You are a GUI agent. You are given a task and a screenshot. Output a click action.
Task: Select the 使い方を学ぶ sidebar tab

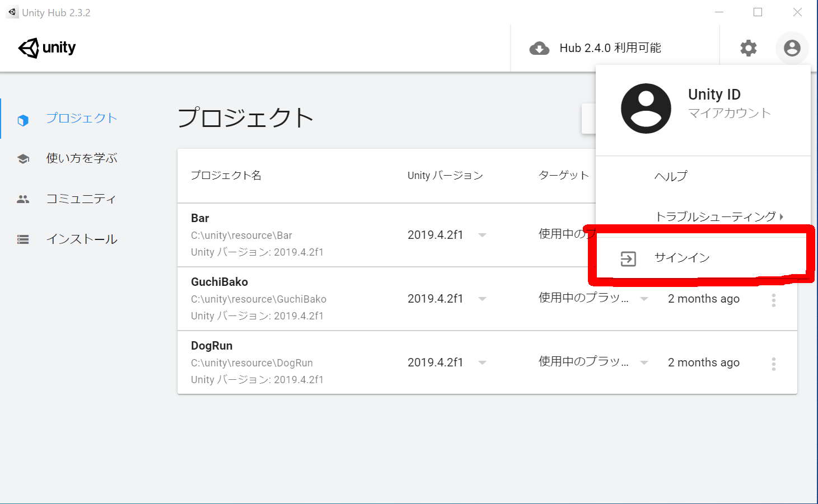click(x=82, y=158)
